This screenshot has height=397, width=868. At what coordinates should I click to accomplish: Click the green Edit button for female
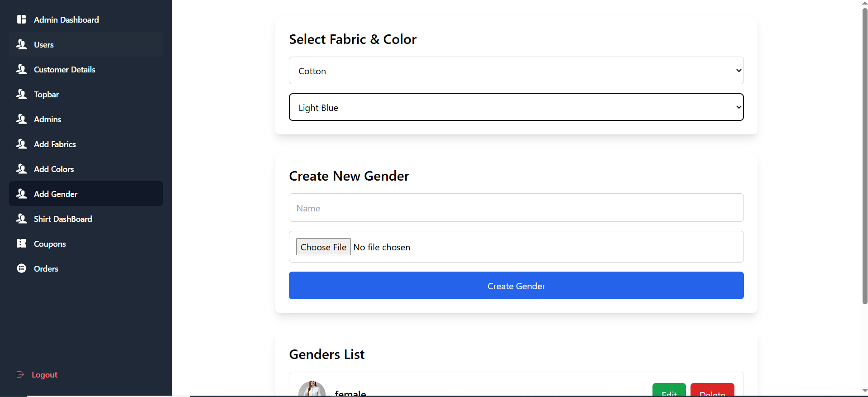(x=669, y=391)
